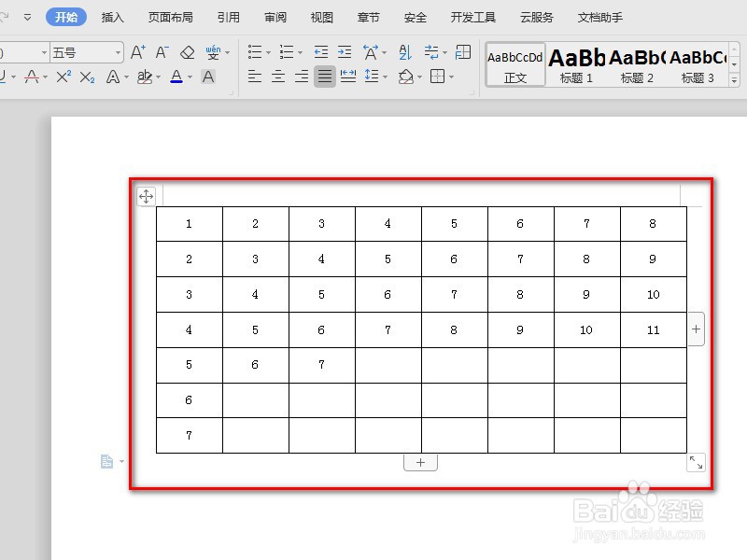Open the borders dropdown arrow
Image resolution: width=747 pixels, height=560 pixels.
click(x=451, y=77)
